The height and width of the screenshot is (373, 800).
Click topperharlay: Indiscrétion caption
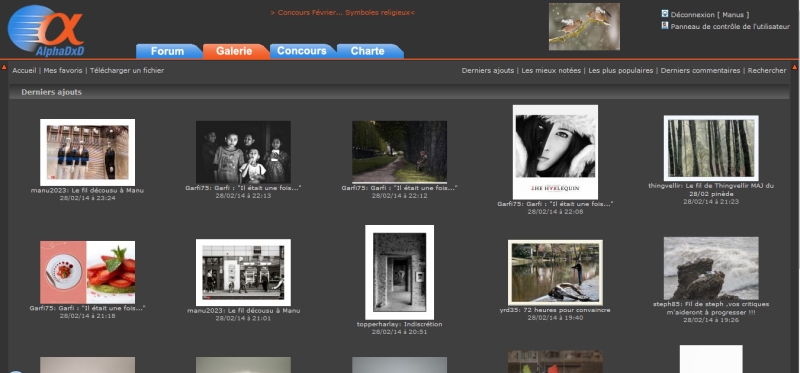coord(399,324)
